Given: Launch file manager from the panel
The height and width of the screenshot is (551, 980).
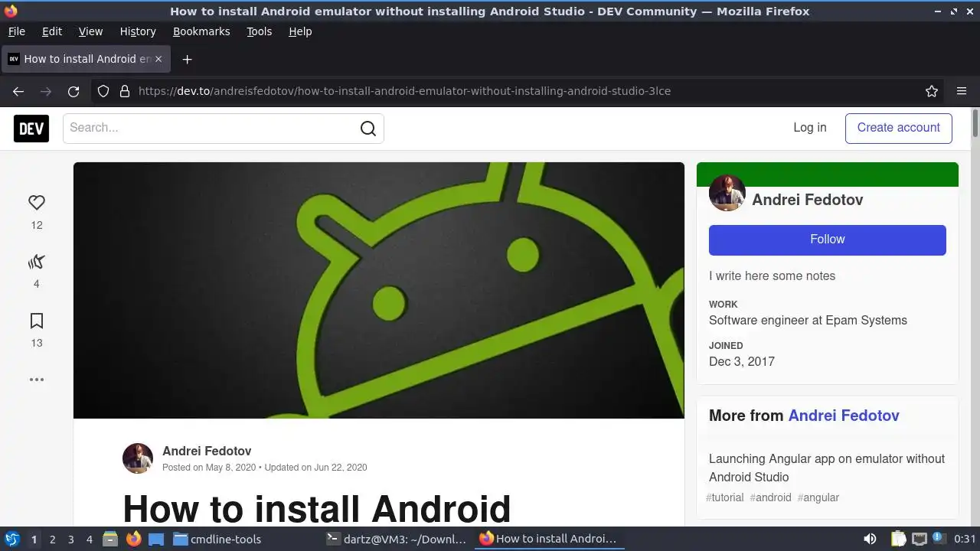Looking at the screenshot, I should [110, 540].
